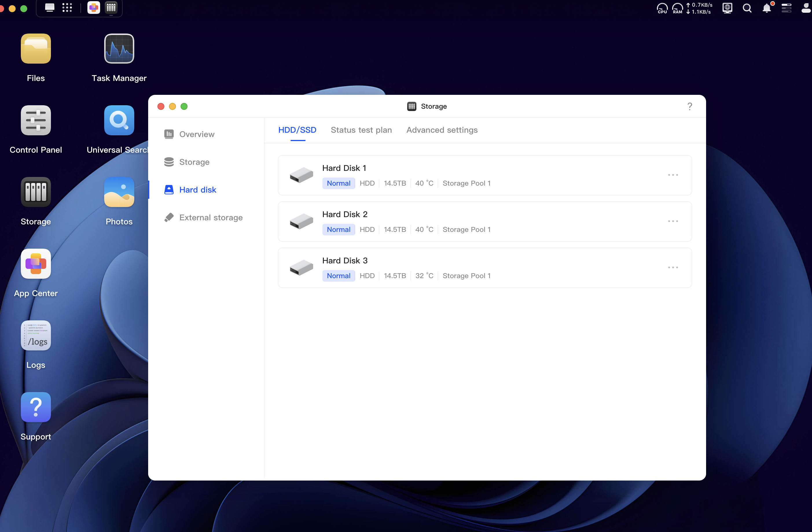Check the RAM usage indicator

coord(677,8)
